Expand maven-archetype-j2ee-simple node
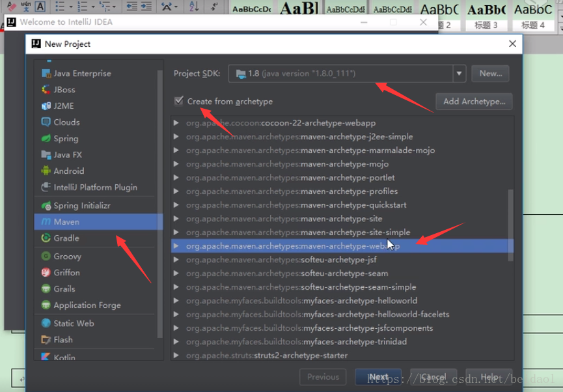The height and width of the screenshot is (392, 563). pyautogui.click(x=176, y=137)
